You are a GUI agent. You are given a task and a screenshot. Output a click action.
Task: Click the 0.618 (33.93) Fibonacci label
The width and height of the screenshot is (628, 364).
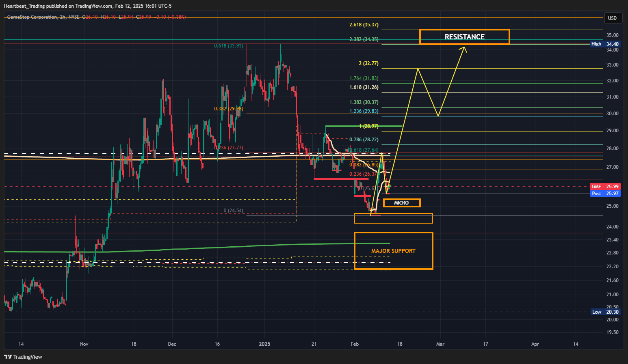click(229, 46)
